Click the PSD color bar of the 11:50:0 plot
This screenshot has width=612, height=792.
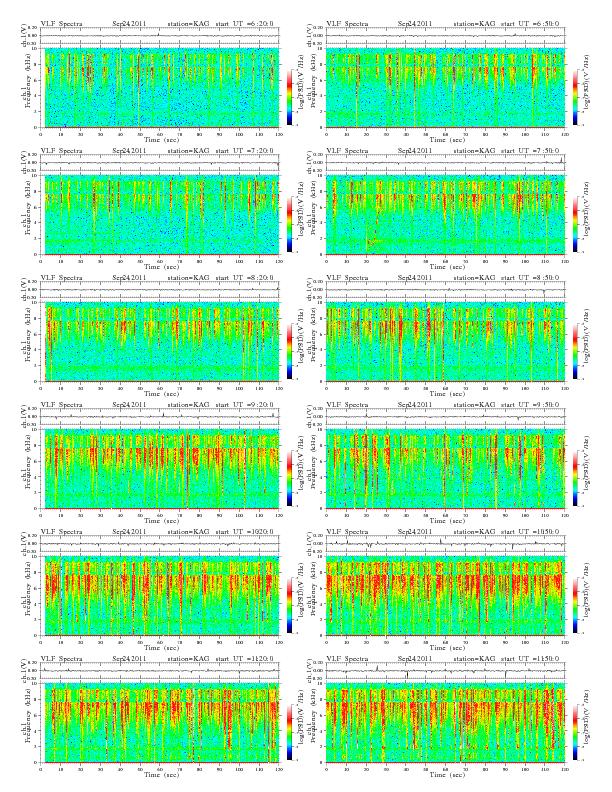click(x=576, y=732)
